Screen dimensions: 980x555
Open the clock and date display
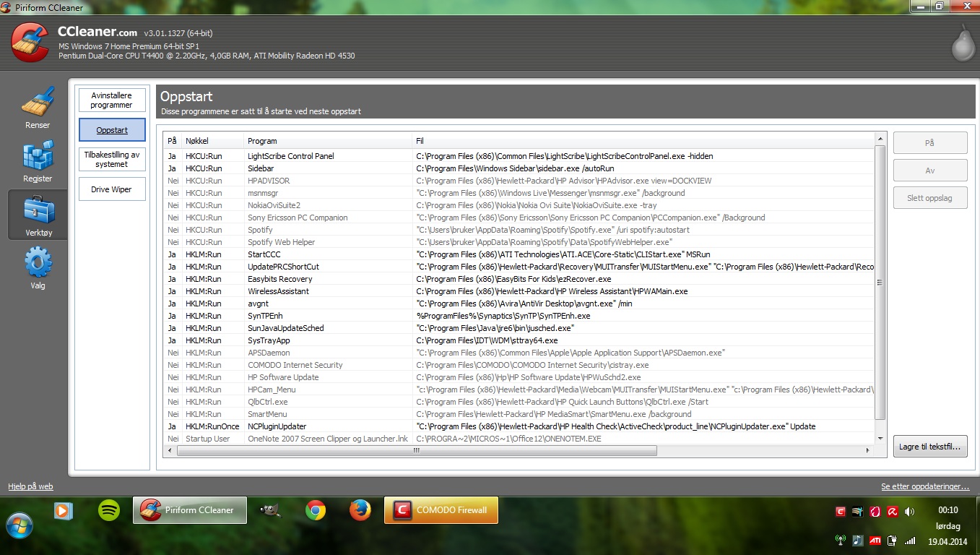coord(948,525)
